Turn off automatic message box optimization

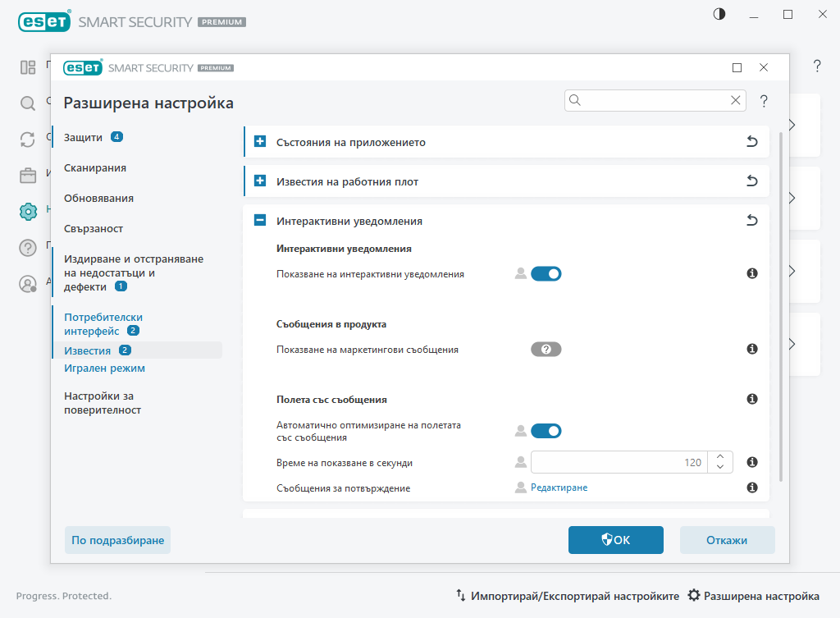click(546, 430)
